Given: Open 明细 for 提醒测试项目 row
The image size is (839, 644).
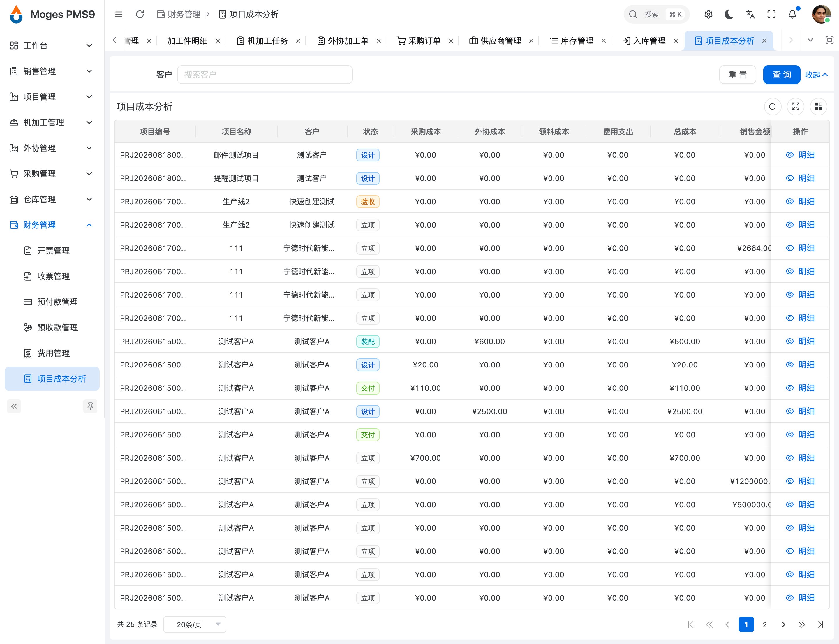Looking at the screenshot, I should pos(800,178).
